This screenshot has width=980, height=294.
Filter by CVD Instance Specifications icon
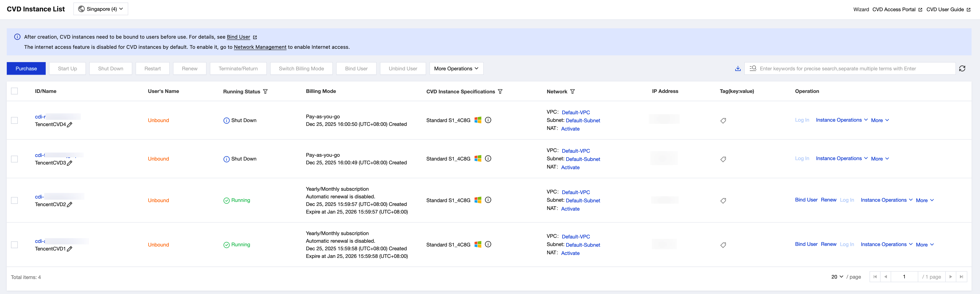[500, 91]
